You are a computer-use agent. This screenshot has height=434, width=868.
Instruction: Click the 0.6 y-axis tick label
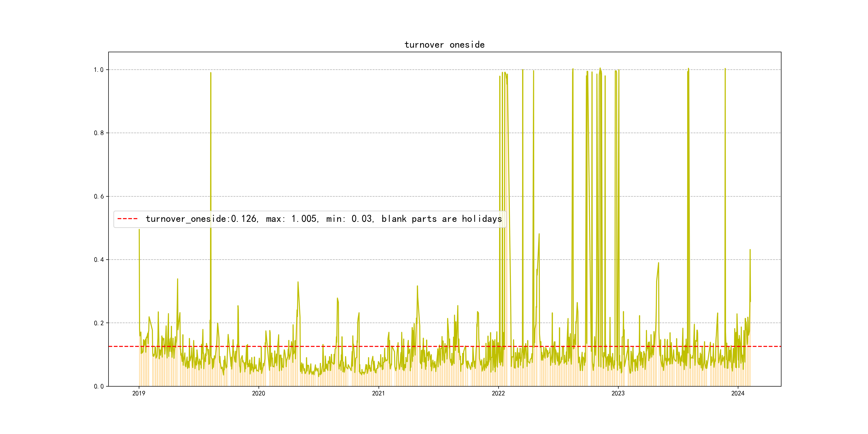[x=98, y=196]
